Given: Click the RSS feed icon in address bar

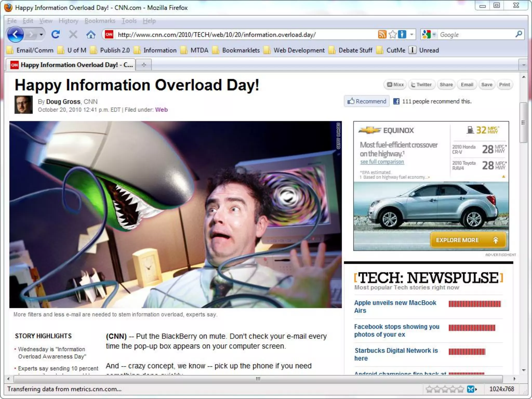Looking at the screenshot, I should pos(382,34).
